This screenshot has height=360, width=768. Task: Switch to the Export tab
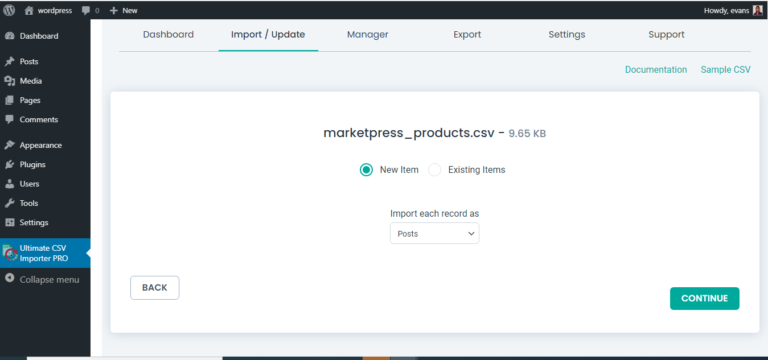[467, 35]
